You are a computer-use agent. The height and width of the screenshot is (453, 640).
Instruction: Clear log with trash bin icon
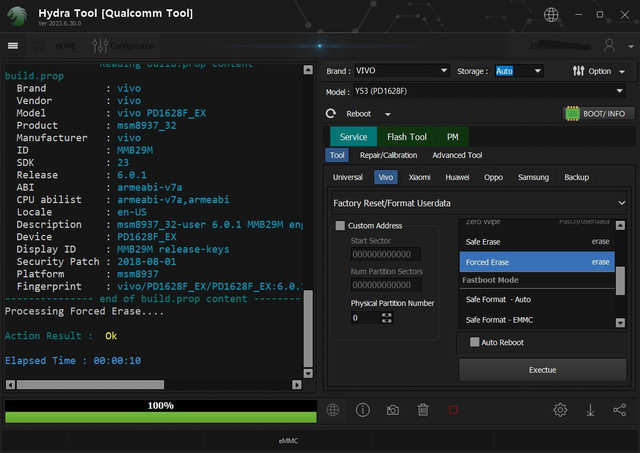423,410
